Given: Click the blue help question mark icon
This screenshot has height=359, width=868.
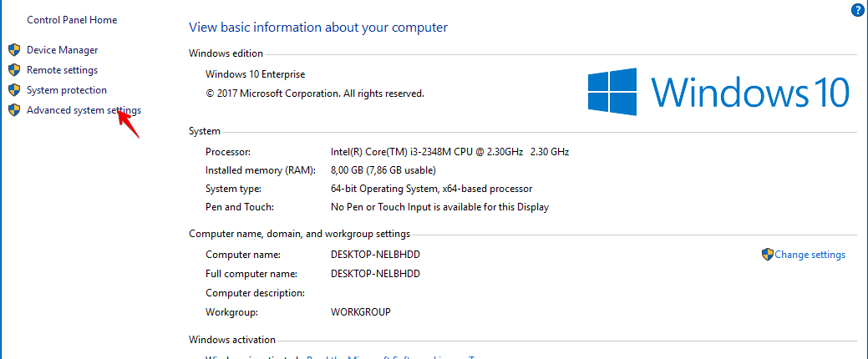Looking at the screenshot, I should [x=857, y=10].
